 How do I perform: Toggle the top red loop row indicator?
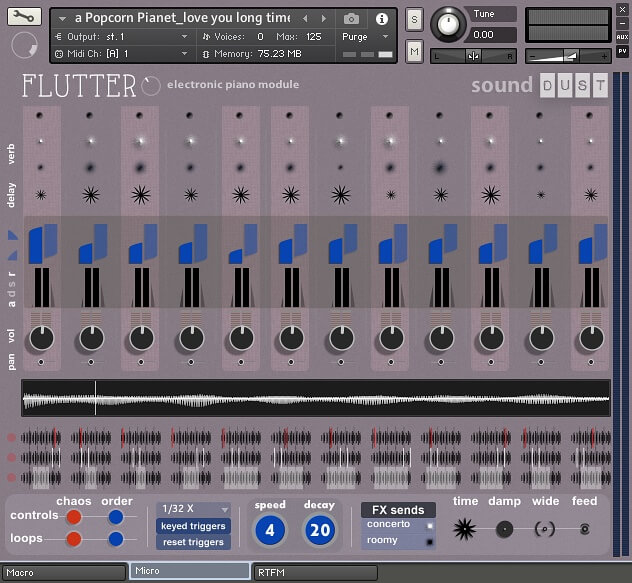(x=12, y=437)
